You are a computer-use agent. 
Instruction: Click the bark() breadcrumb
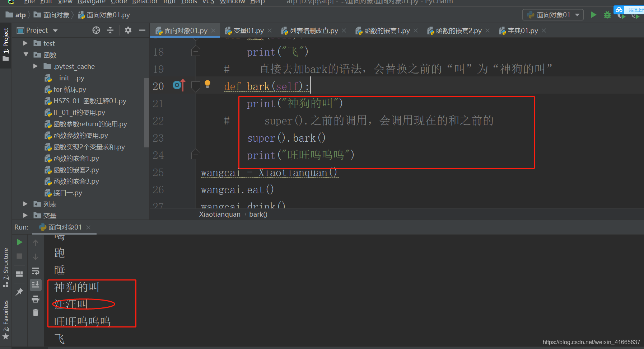click(258, 214)
